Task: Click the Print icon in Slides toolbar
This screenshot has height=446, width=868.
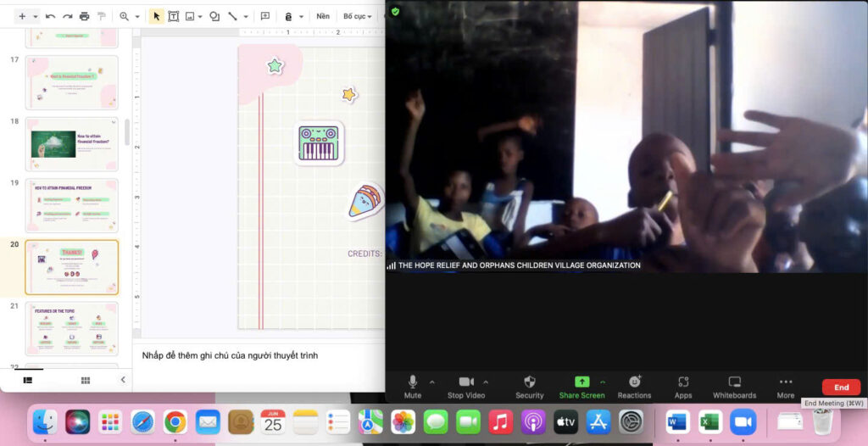Action: point(84,16)
